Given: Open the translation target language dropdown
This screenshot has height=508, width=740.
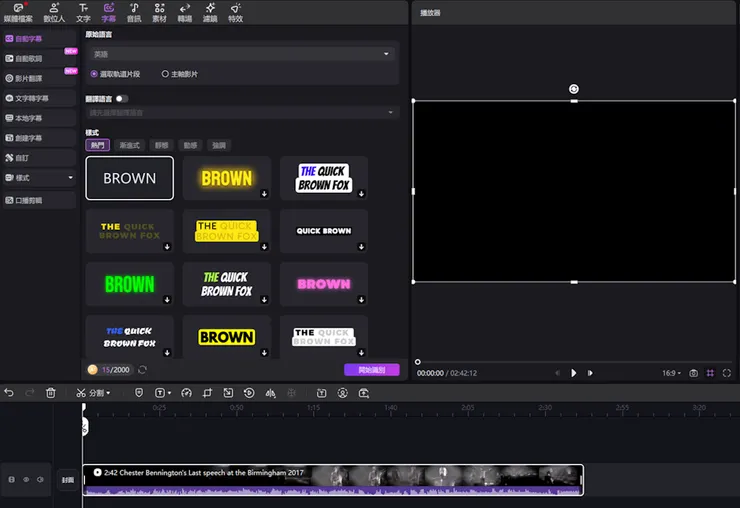Looking at the screenshot, I should click(x=242, y=112).
